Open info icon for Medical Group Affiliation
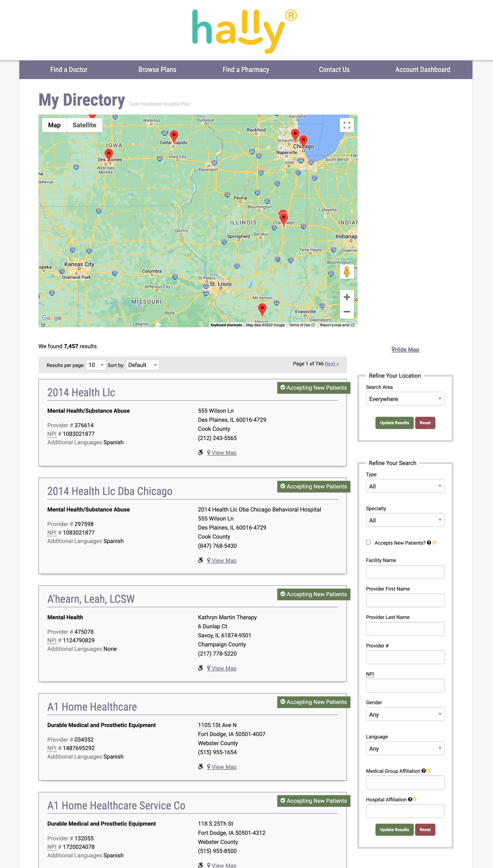Viewport: 493px width, 868px height. click(428, 771)
